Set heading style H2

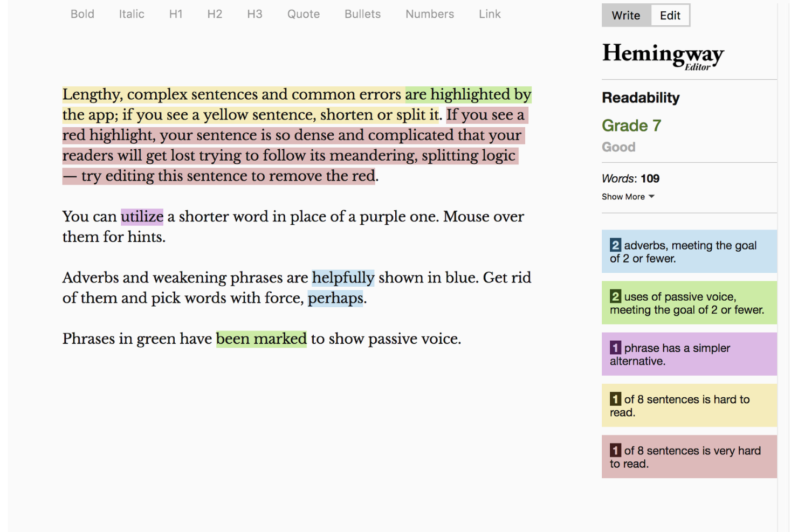(x=215, y=14)
